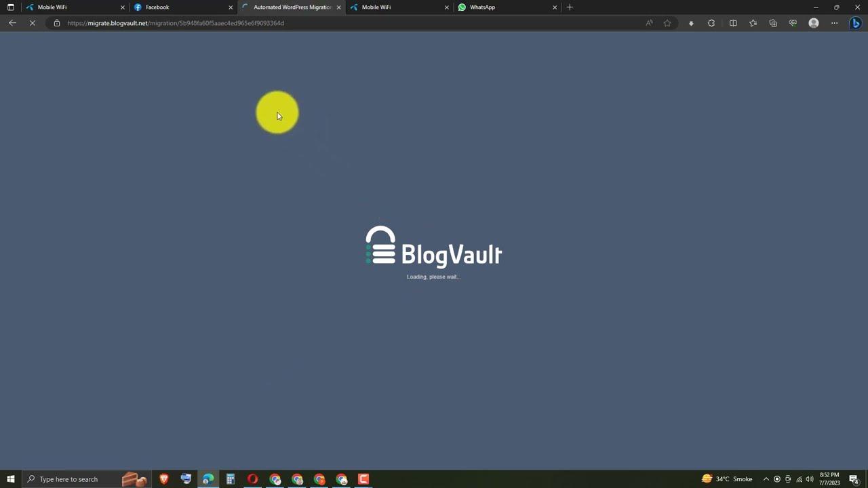Open the volume speaker tray icon

pyautogui.click(x=810, y=479)
